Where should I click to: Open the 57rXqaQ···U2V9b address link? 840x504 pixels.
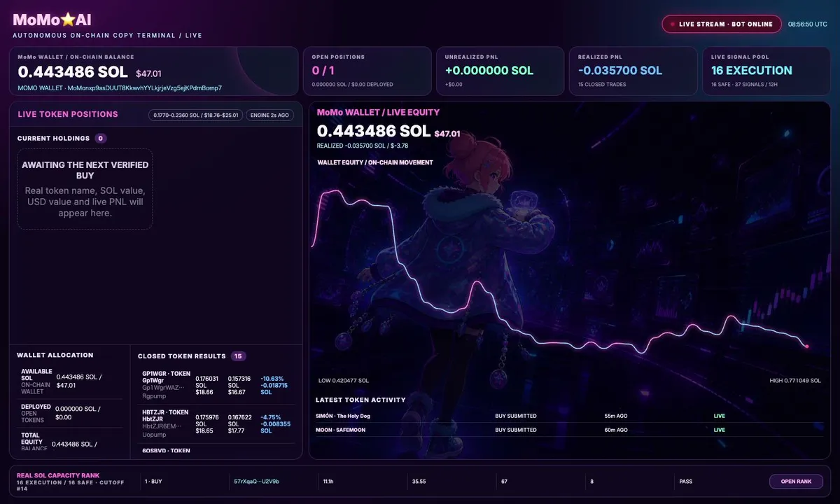256,482
